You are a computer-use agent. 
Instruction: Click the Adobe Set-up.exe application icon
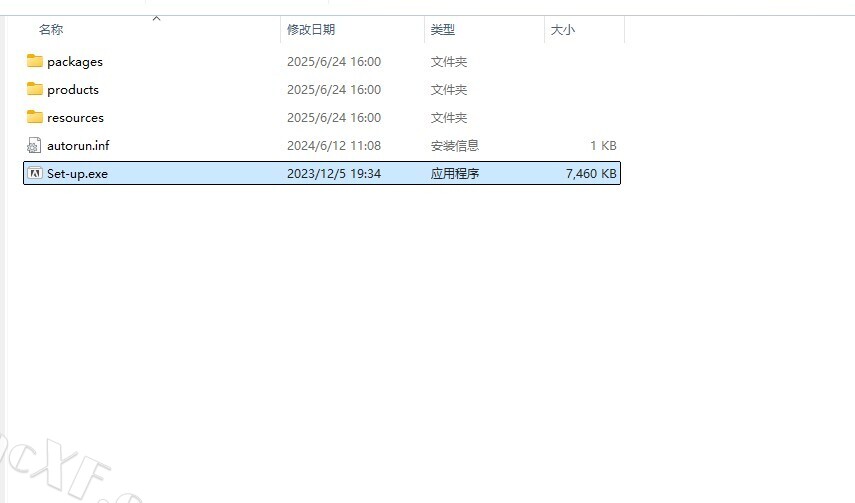click(34, 173)
